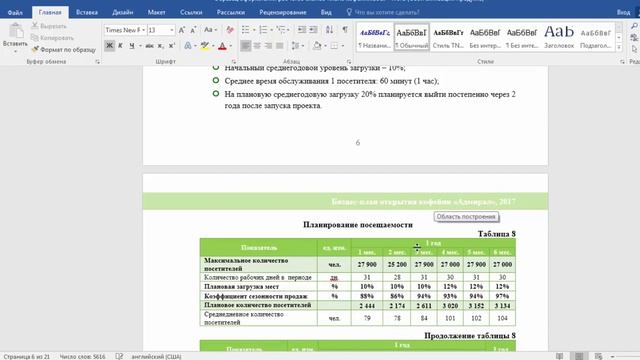Apply yellow text highlight color
The image size is (640, 360).
pyautogui.click(x=205, y=46)
